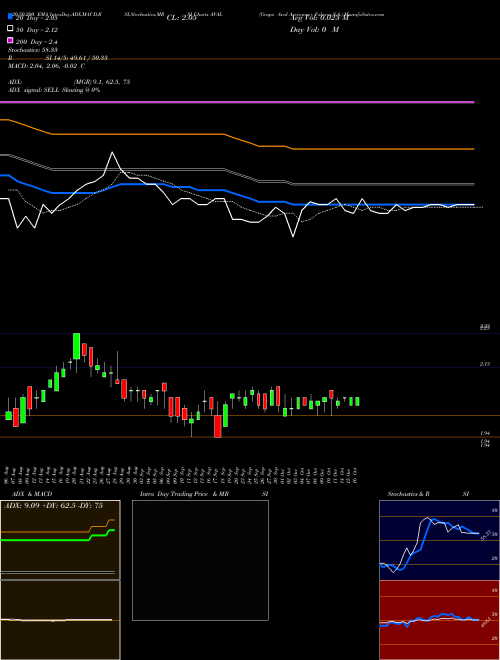The width and height of the screenshot is (500, 660).
Task: Click the magenta 200-day moving average line
Action: point(237,102)
